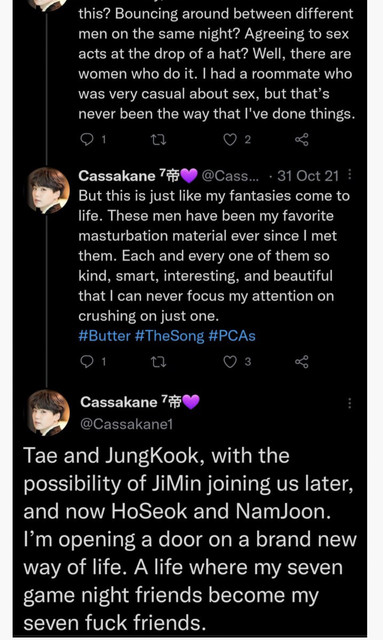Open Cassakane's avatar on the main tweet
The height and width of the screenshot is (640, 383).
[x=48, y=413]
